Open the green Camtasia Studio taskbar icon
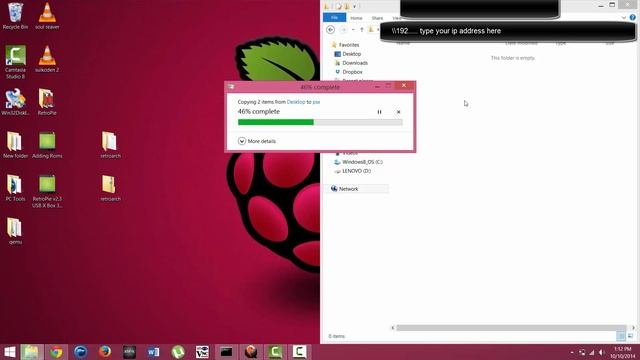The height and width of the screenshot is (360, 640). pyautogui.click(x=276, y=352)
